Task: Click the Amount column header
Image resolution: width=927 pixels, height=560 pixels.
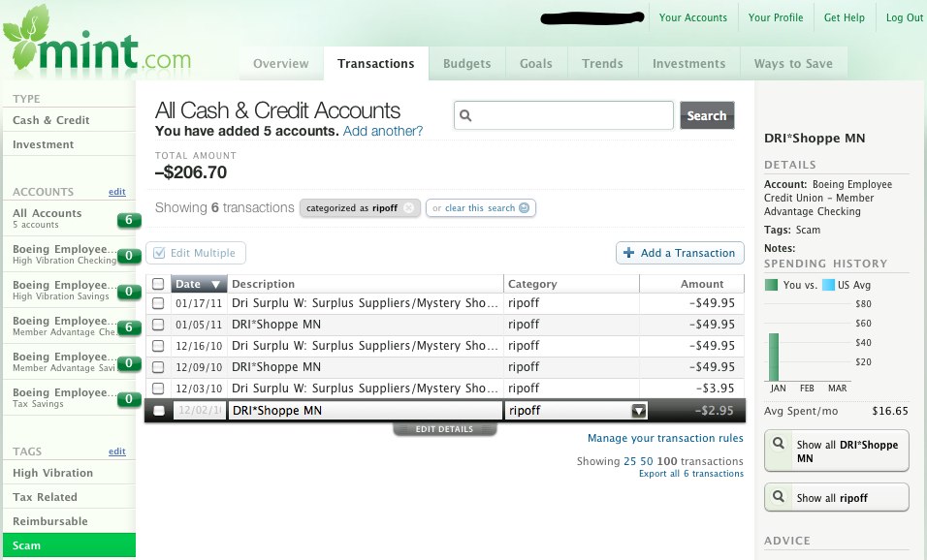Action: (x=691, y=284)
